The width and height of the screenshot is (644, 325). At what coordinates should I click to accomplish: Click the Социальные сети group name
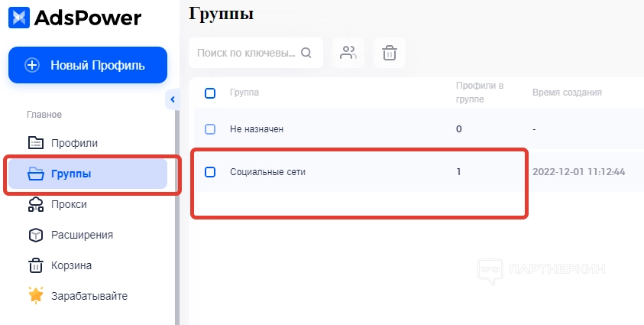pos(267,172)
